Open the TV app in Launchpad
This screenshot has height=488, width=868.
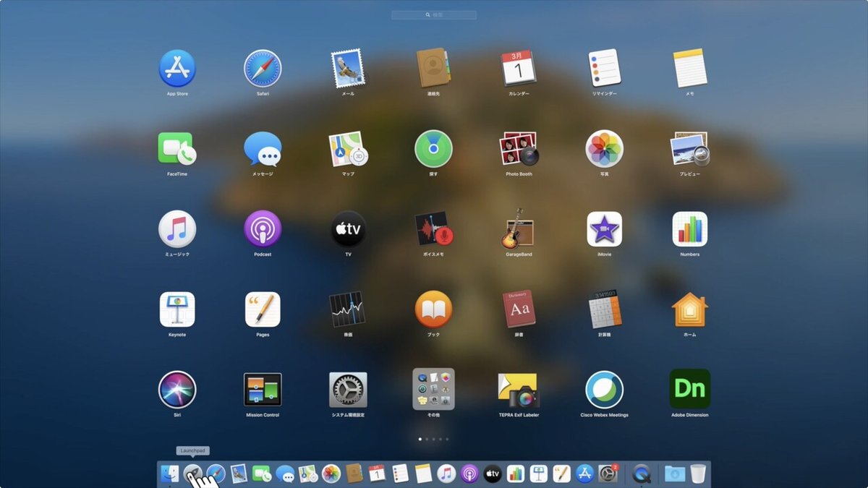tap(348, 229)
